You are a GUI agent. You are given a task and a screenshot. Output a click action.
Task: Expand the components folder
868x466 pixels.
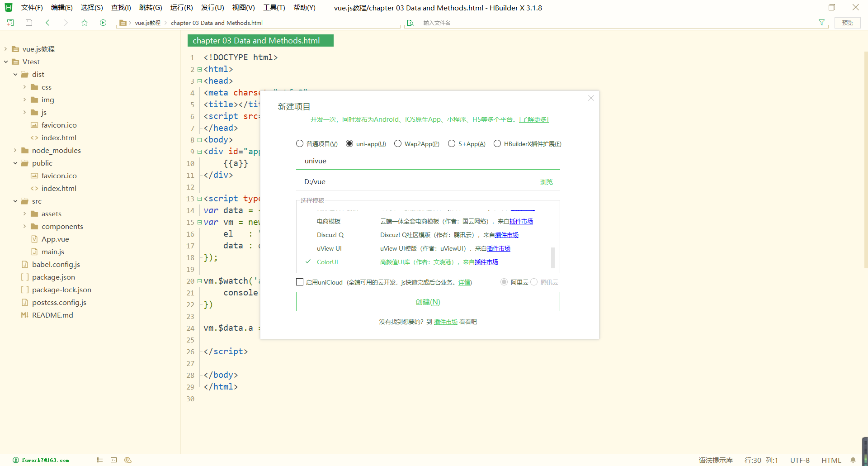coord(25,226)
